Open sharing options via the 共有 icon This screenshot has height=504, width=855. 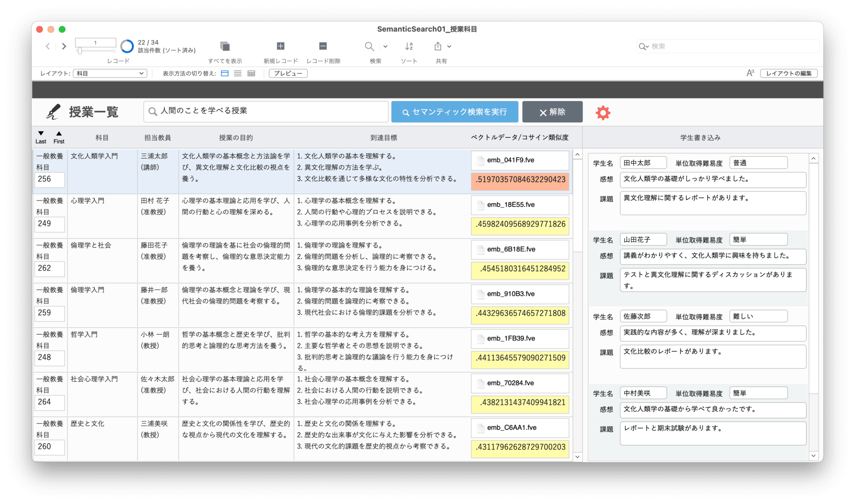tap(438, 46)
